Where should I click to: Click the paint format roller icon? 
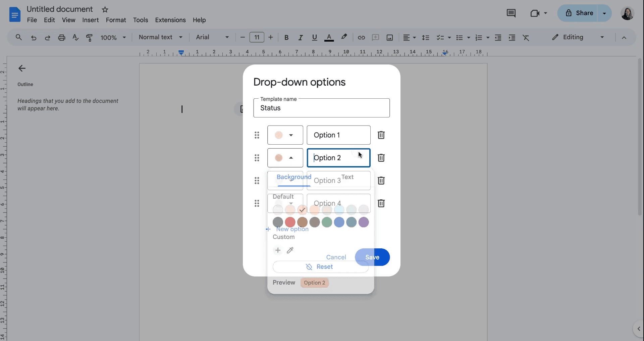click(89, 38)
